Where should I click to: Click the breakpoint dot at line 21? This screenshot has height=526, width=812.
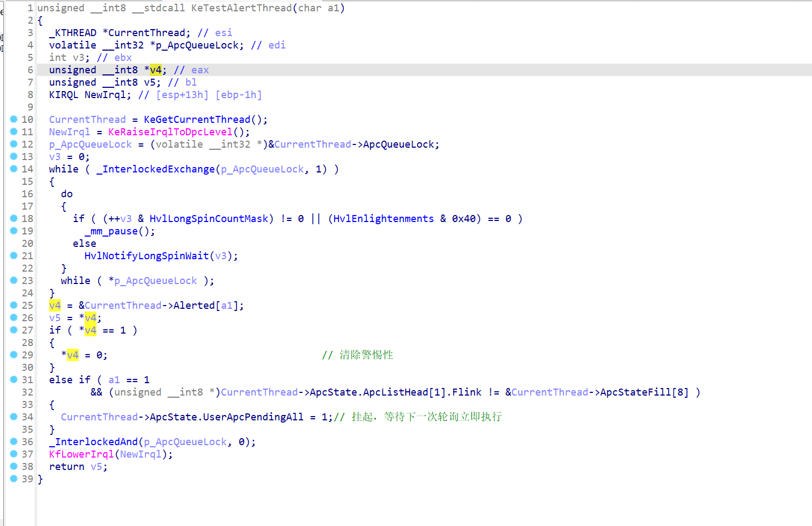coord(14,255)
